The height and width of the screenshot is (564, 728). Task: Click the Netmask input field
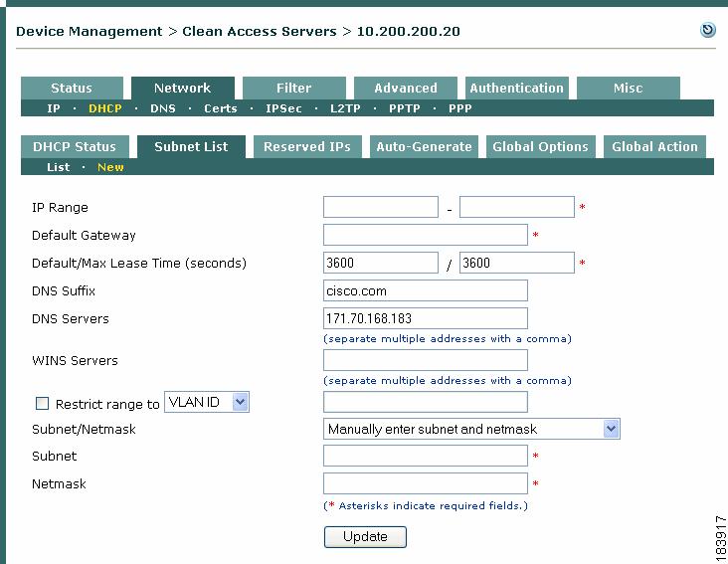426,483
